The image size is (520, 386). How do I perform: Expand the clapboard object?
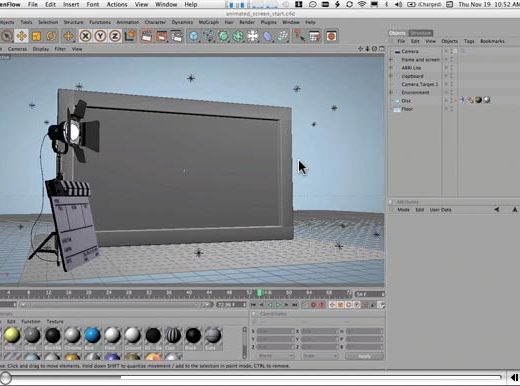(x=391, y=76)
